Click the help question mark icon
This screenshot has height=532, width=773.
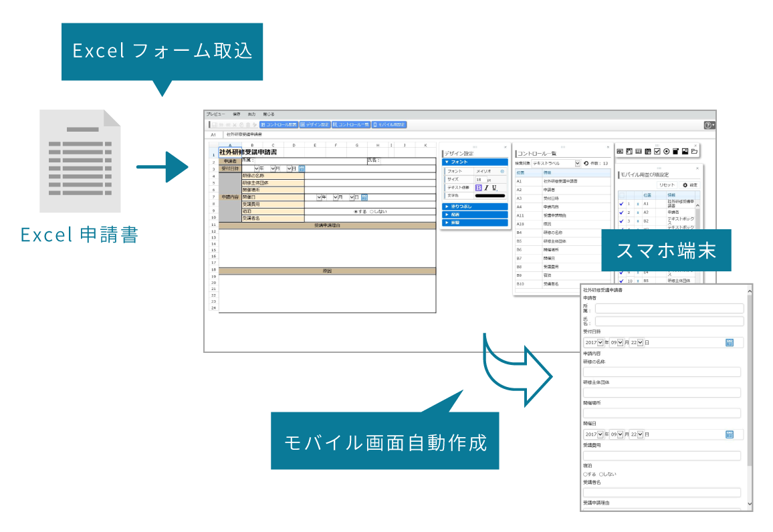pos(708,125)
